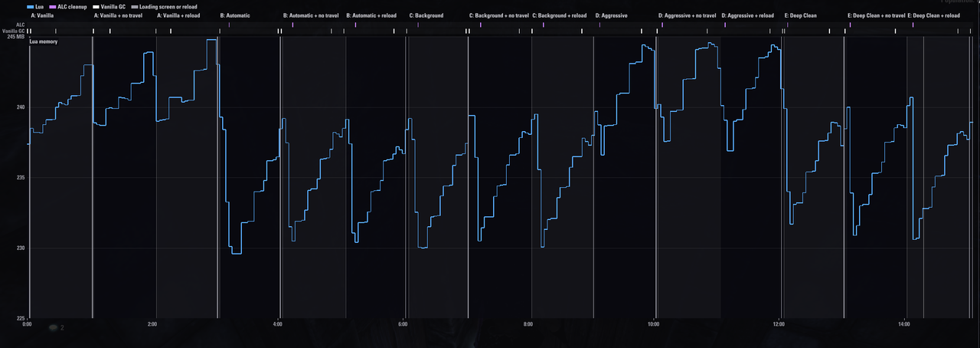980x348 pixels.
Task: Click the ALC marker under 'D: Aggressive + reload'
Action: click(x=724, y=25)
